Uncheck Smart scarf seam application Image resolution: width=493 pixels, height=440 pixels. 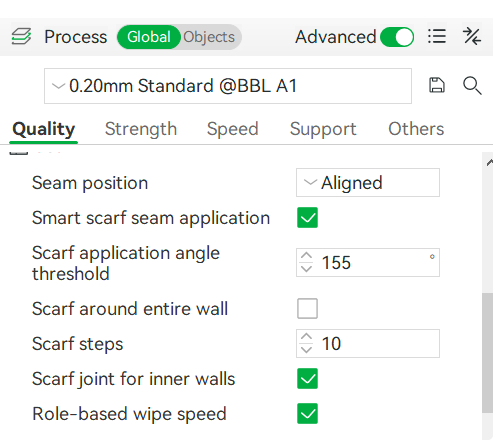pos(307,218)
